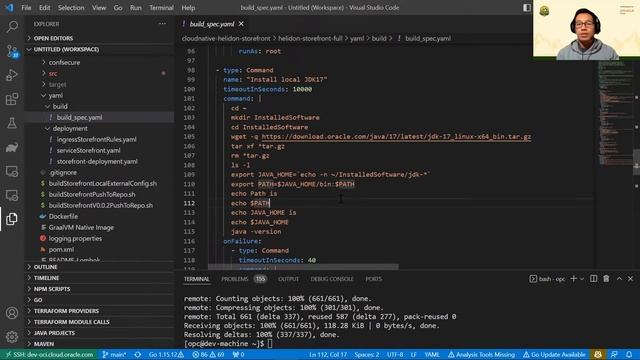Click Analysis Tools Missing status warning
This screenshot has height=360, width=640.
tap(481, 355)
